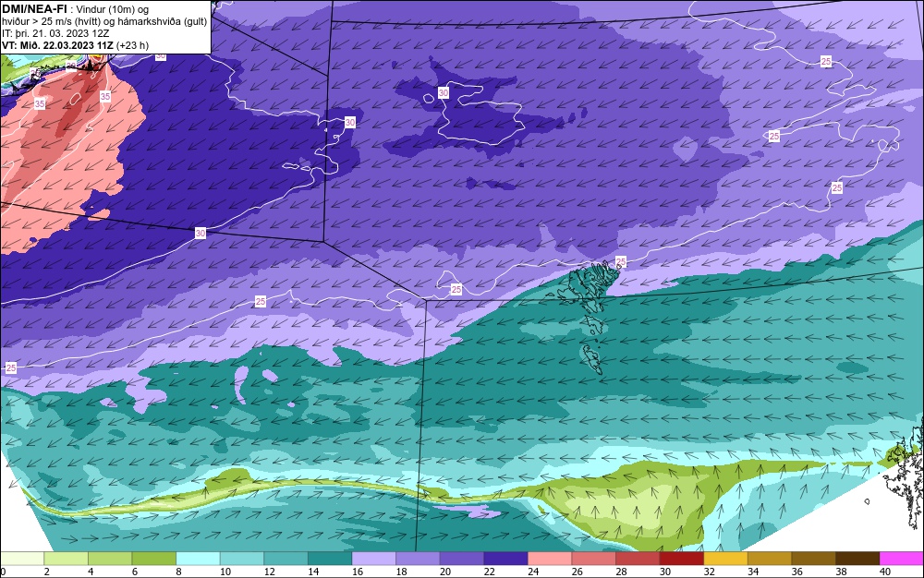Screen dimensions: 924x578
Task: Select the "IT: þri. 21. 03. 2023 12Z" line
Action: tap(55, 33)
